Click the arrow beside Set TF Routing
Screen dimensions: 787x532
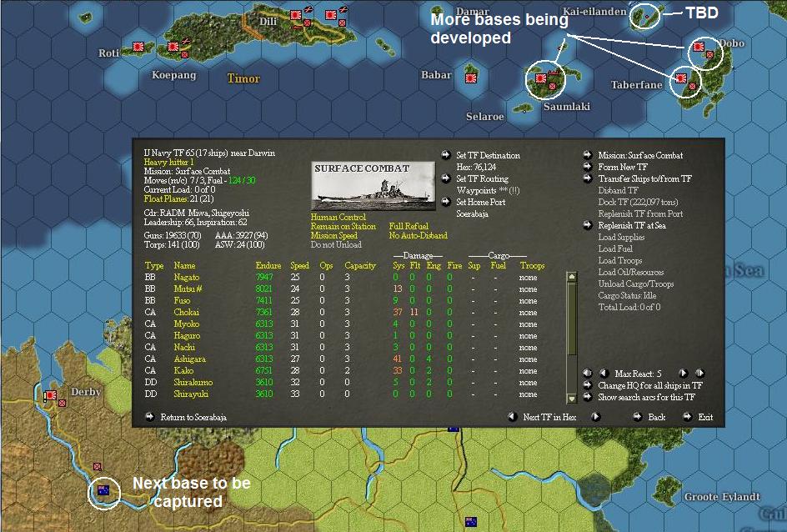tap(446, 178)
